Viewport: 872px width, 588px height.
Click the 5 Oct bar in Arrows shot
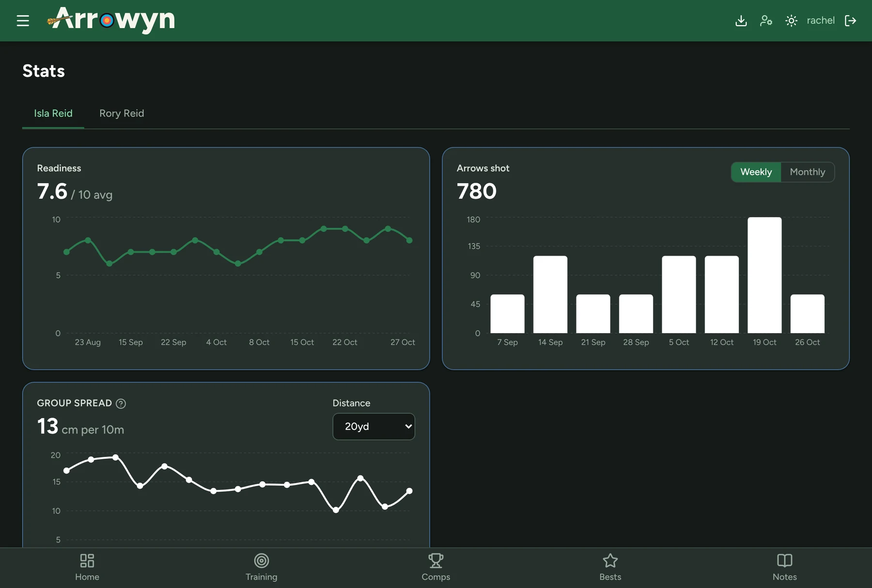(679, 294)
